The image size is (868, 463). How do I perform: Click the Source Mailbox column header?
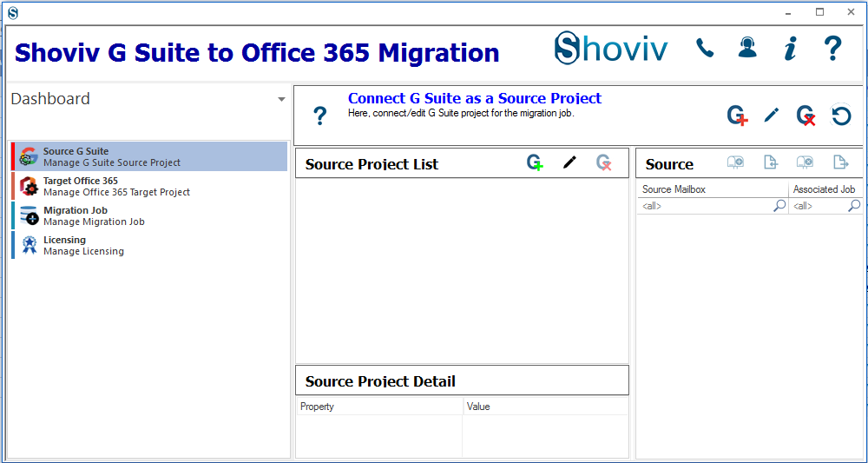click(713, 189)
